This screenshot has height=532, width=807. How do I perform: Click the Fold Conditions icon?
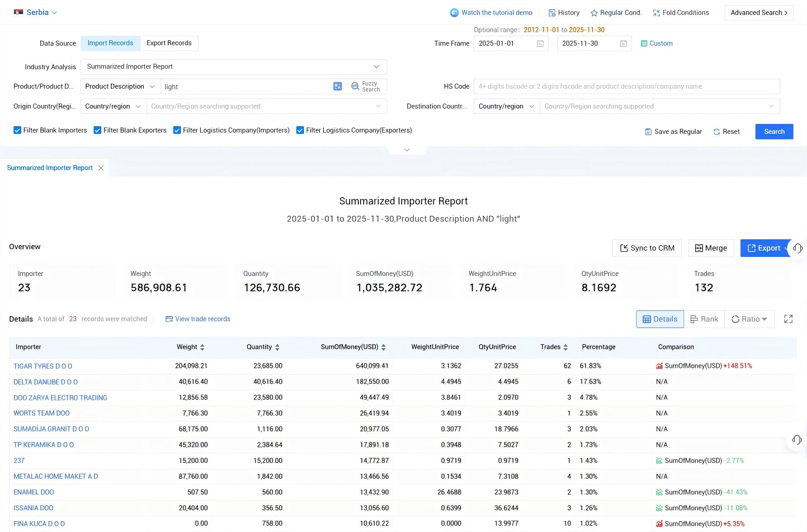click(656, 13)
